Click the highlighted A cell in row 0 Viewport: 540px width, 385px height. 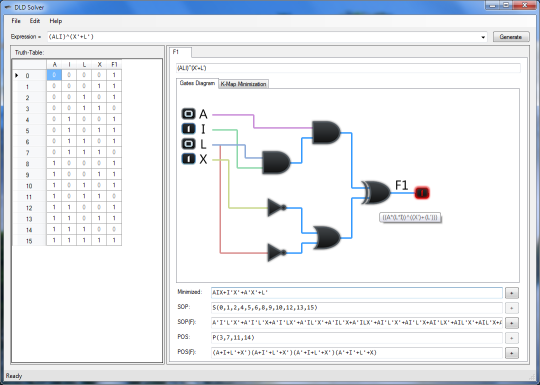(54, 75)
